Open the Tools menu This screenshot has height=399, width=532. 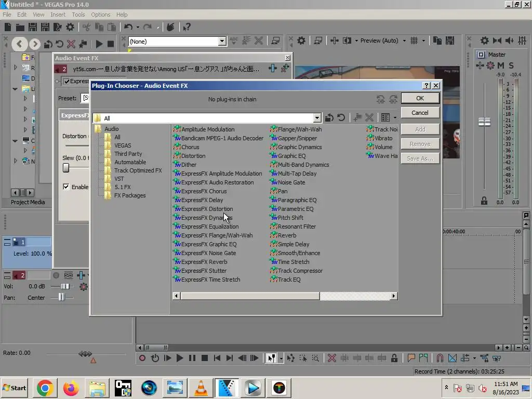click(x=78, y=15)
